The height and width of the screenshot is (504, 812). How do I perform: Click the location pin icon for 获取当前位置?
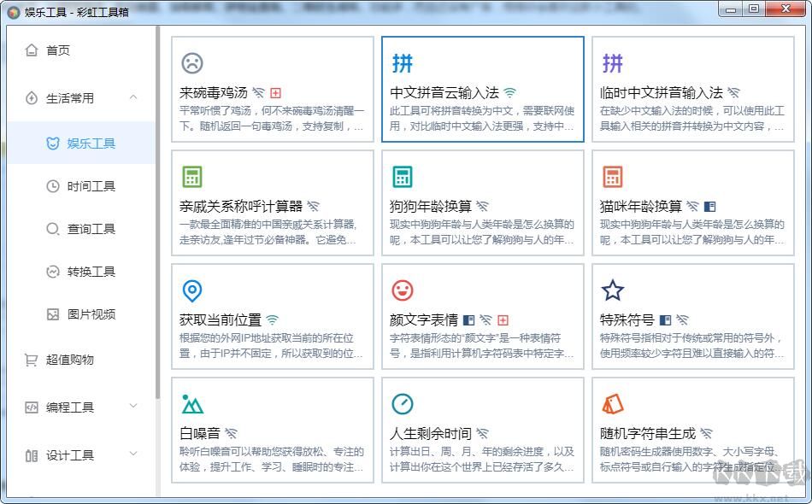pyautogui.click(x=192, y=290)
